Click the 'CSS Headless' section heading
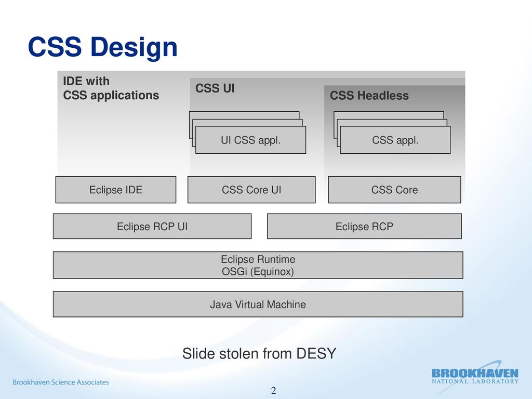This screenshot has height=399, width=532. pyautogui.click(x=369, y=96)
